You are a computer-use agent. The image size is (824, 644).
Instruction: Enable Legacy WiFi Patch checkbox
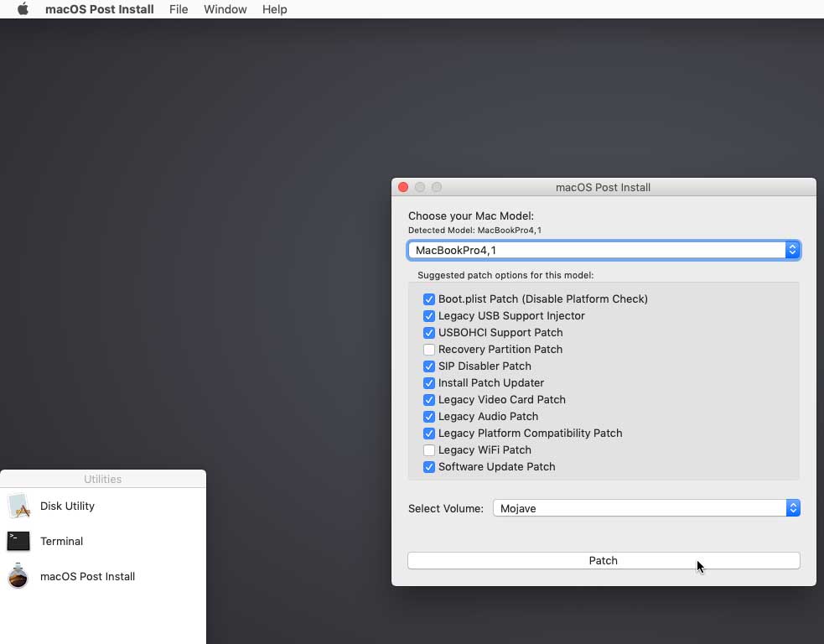pyautogui.click(x=429, y=450)
